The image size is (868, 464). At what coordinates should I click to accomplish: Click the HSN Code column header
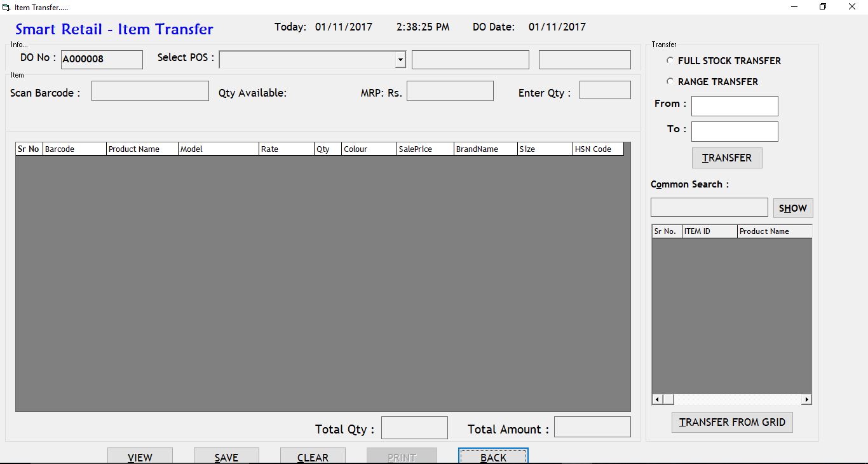[x=598, y=149]
